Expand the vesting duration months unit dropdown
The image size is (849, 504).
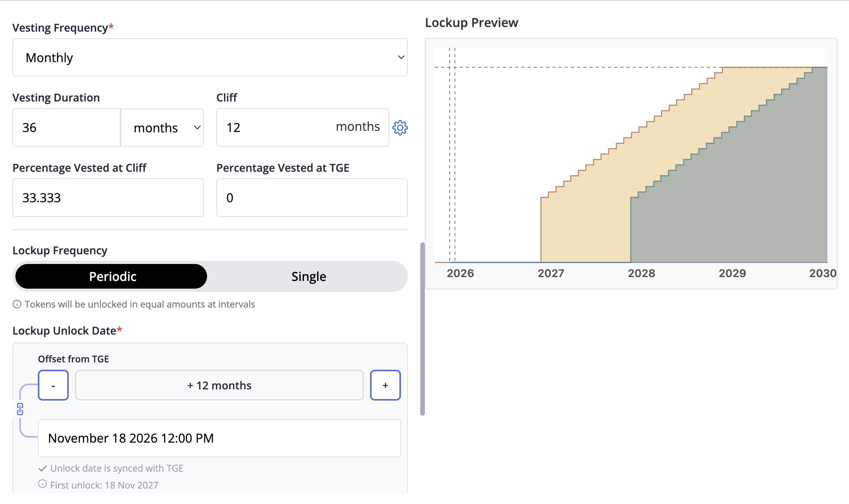[x=163, y=128]
